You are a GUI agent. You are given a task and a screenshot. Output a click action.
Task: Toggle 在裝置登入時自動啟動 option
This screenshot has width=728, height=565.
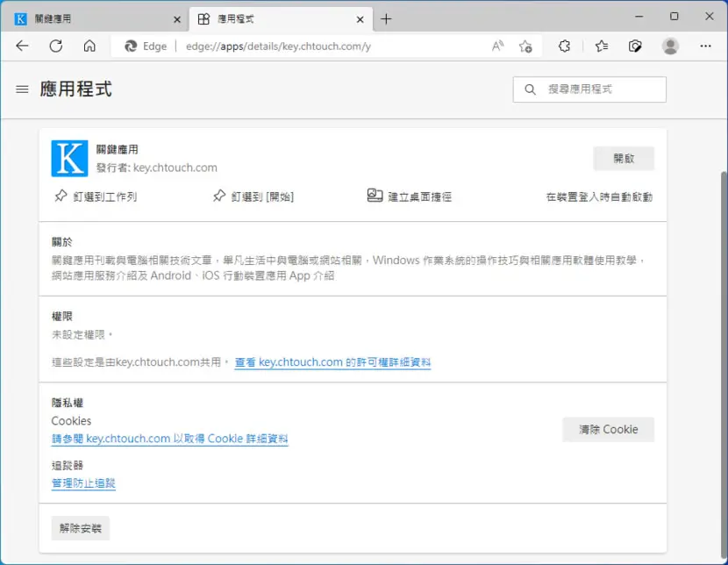tap(599, 197)
